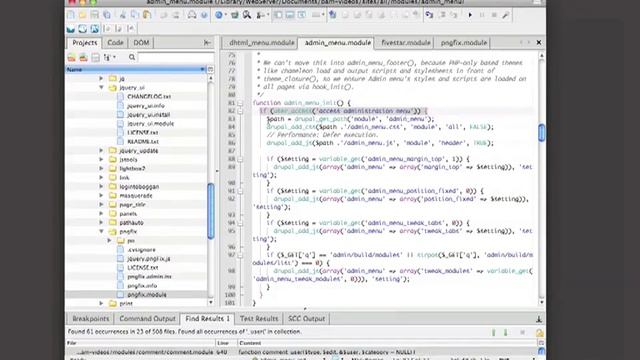Switch to the Command Output tab

coord(147,318)
